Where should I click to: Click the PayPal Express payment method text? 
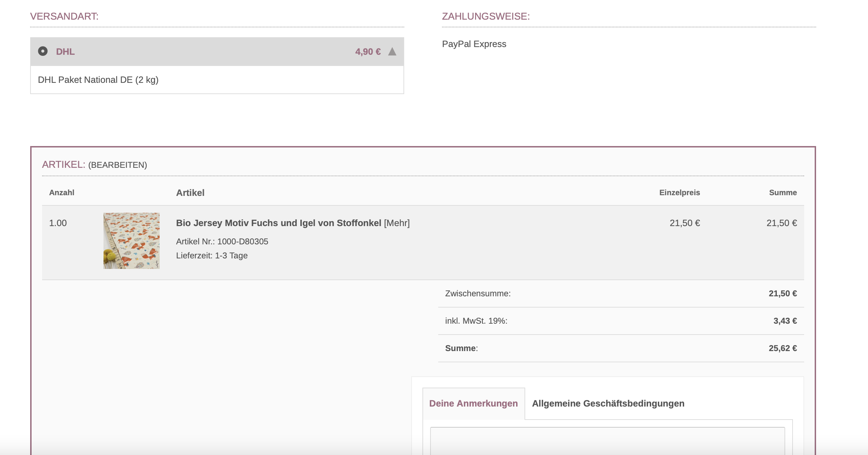(474, 44)
